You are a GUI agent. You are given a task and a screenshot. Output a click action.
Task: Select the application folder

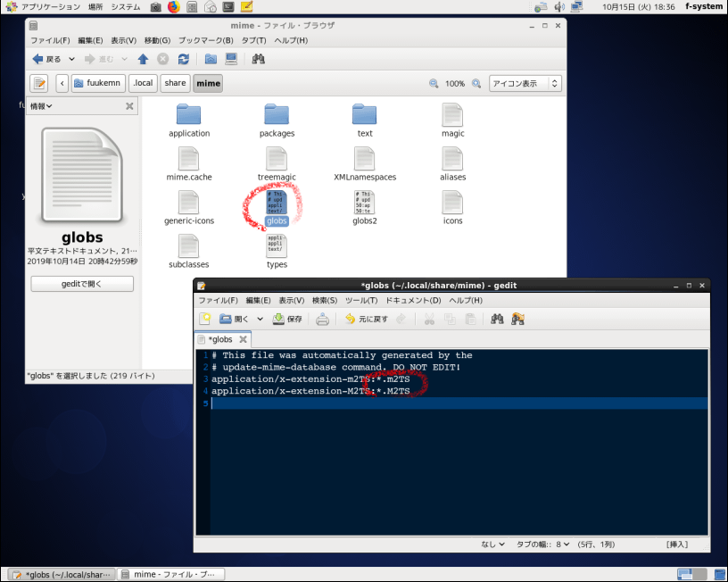(189, 121)
